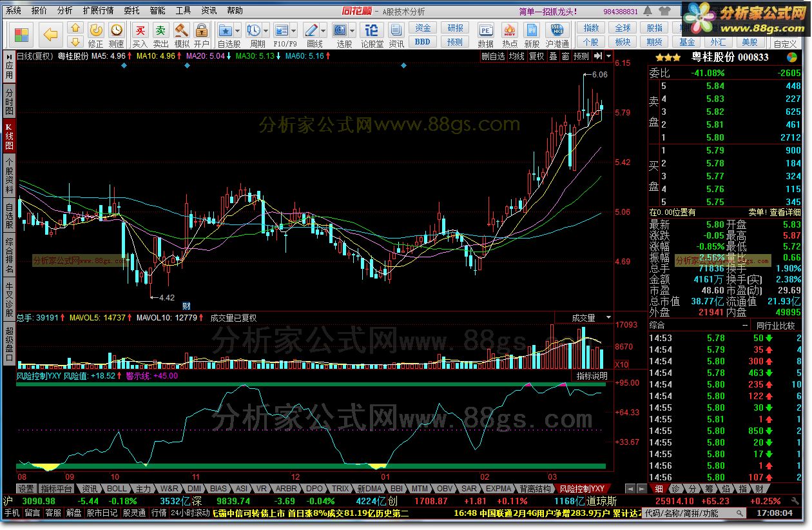Expand the 周期 period dropdown arrow
The height and width of the screenshot is (530, 812).
click(266, 30)
